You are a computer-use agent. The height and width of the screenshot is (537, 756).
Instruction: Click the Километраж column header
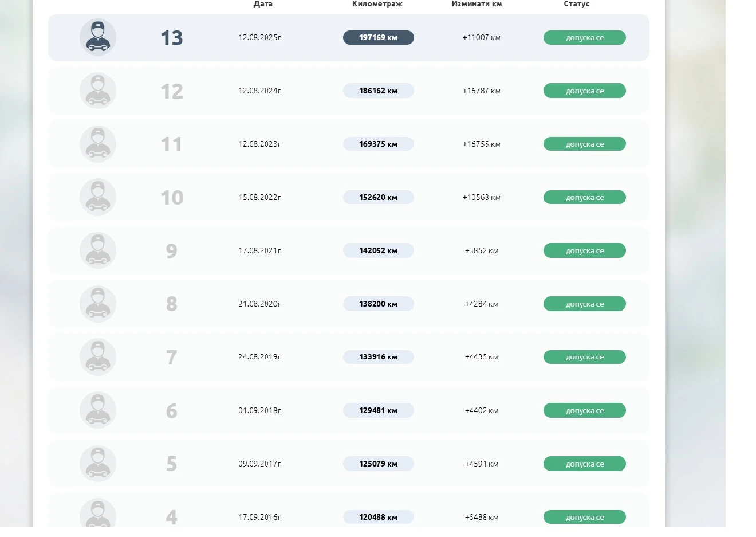point(377,4)
